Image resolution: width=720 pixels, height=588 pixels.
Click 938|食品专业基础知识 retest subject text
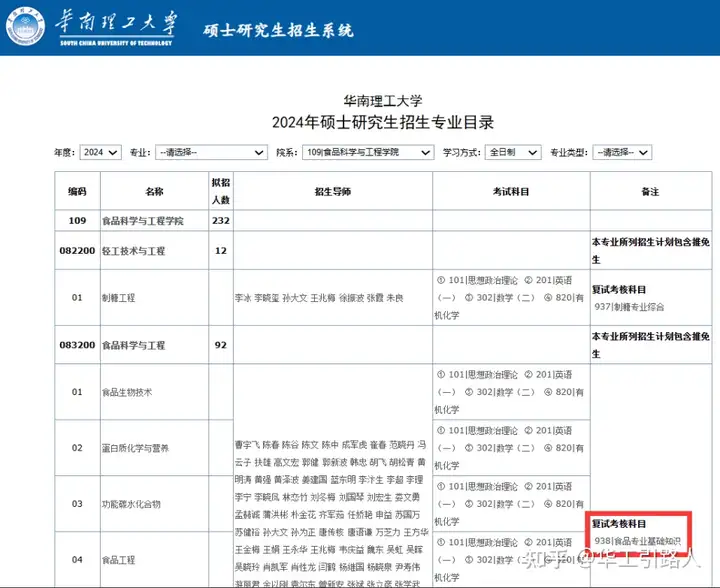637,541
